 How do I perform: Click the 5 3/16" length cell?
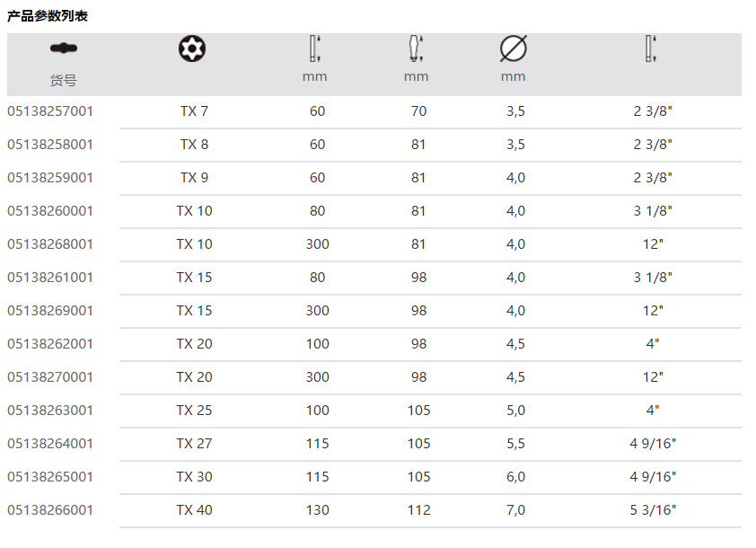tap(654, 510)
